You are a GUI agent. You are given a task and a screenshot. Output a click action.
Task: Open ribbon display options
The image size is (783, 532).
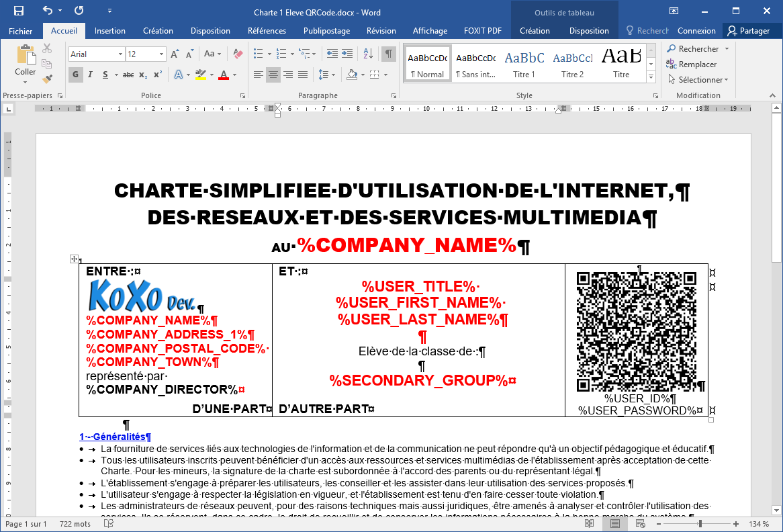(x=673, y=11)
